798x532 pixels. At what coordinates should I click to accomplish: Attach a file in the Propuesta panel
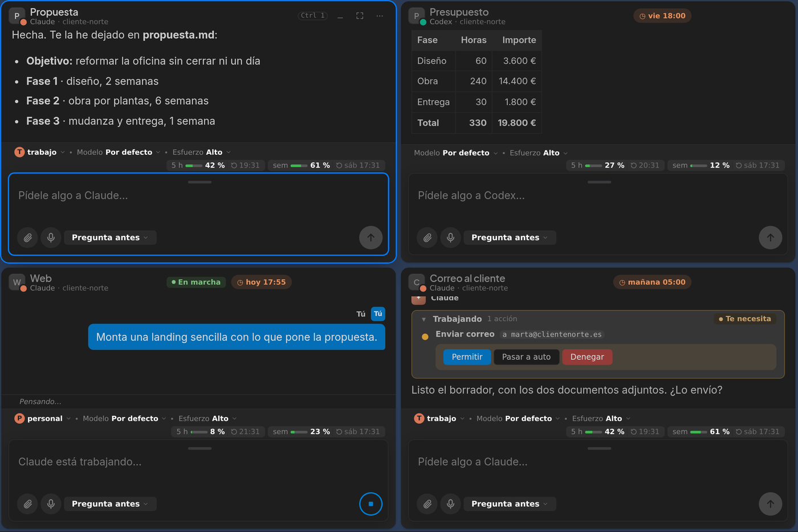click(x=27, y=238)
